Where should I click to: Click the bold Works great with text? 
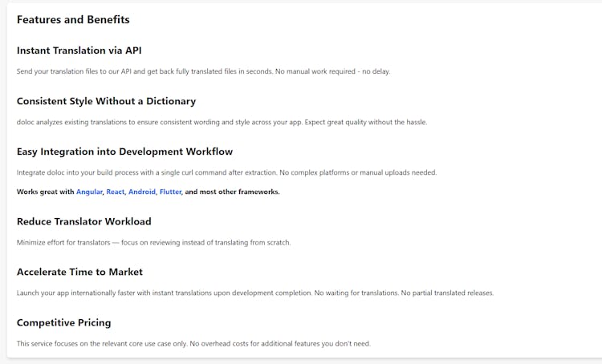[x=45, y=192]
